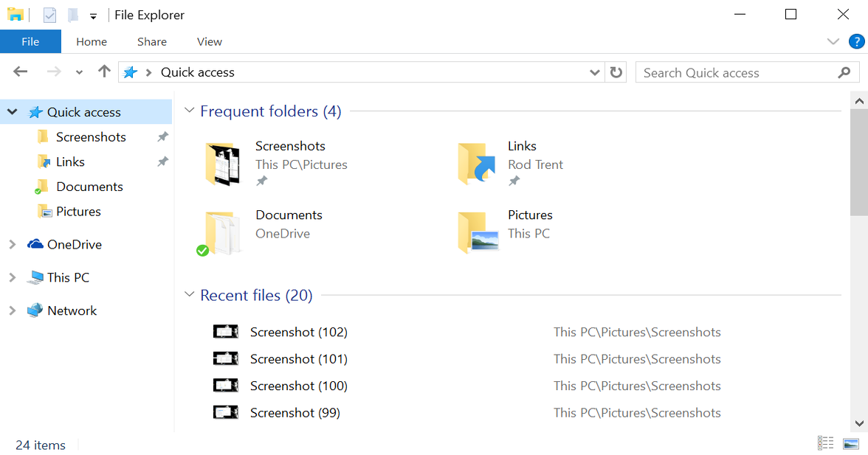Open the Share ribbon tab
868x455 pixels.
click(151, 41)
